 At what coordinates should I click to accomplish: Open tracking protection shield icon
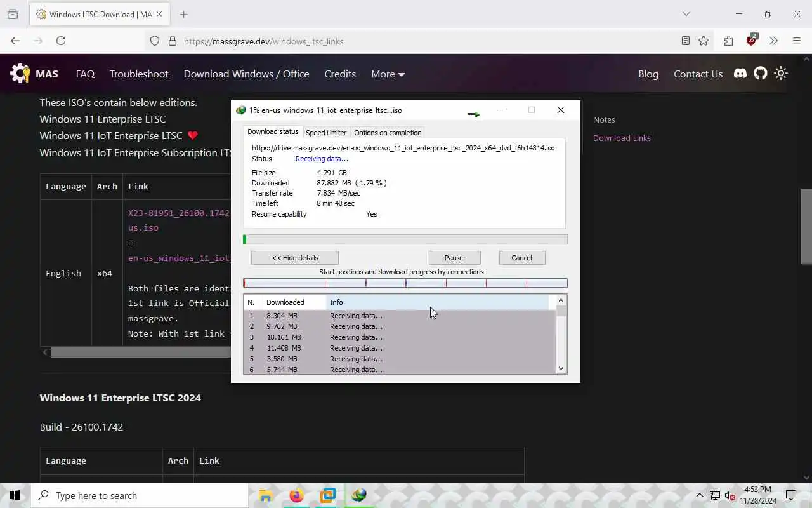155,41
